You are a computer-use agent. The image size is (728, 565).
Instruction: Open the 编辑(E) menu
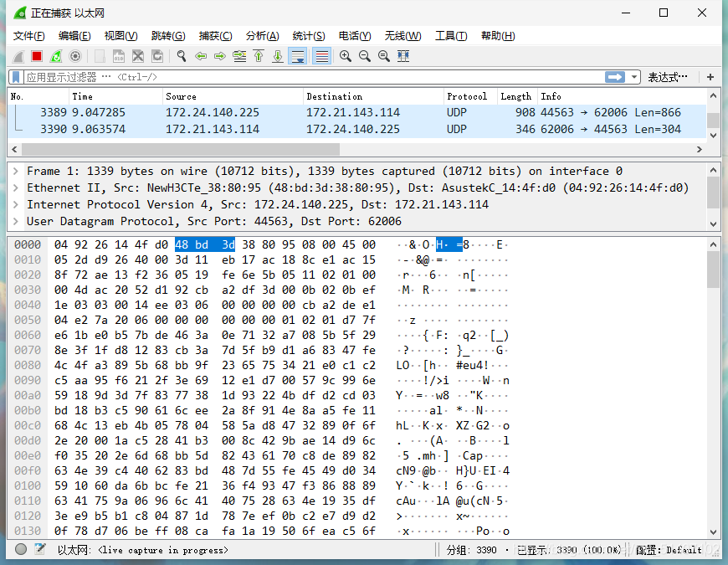(x=74, y=36)
